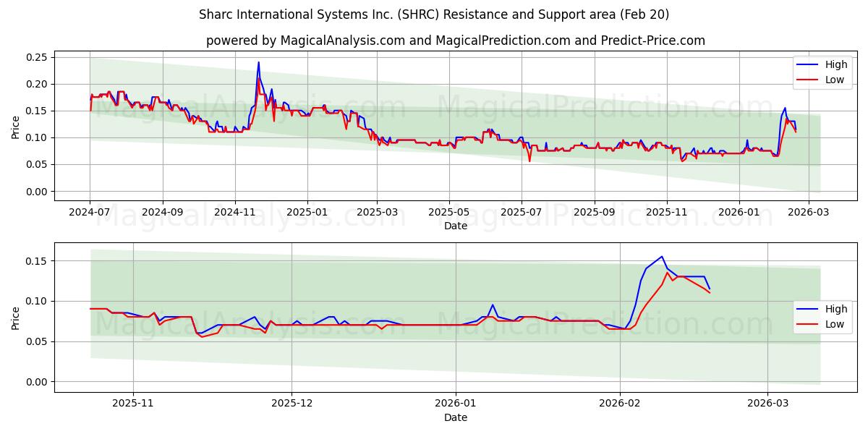Click the top chart's '0.20' price tick

point(37,84)
